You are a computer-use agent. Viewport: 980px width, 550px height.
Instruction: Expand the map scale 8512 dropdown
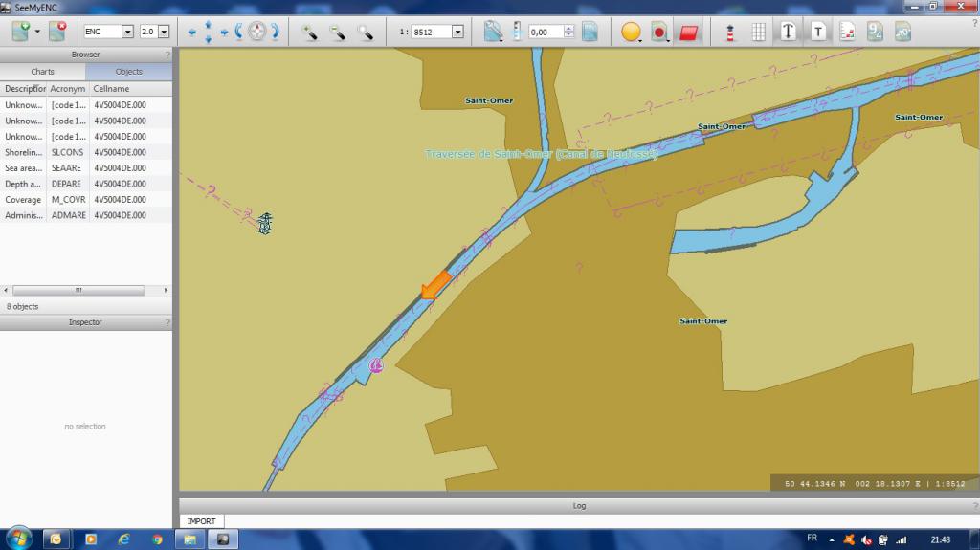[x=457, y=32]
